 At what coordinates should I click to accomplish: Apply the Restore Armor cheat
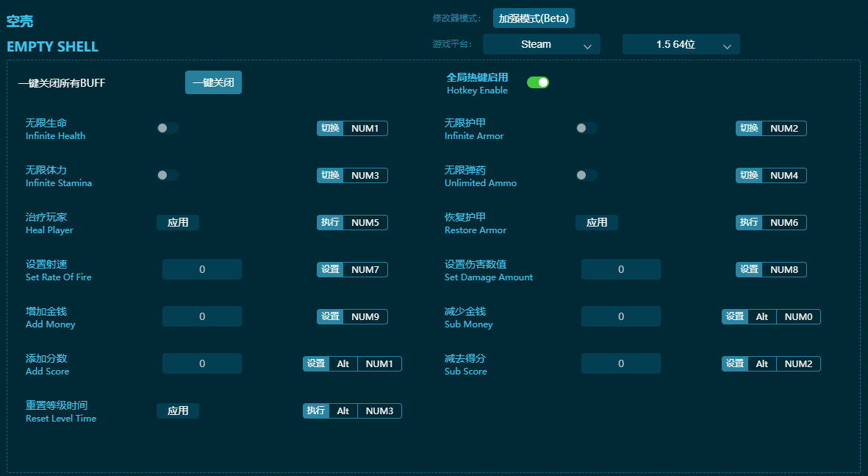[597, 222]
